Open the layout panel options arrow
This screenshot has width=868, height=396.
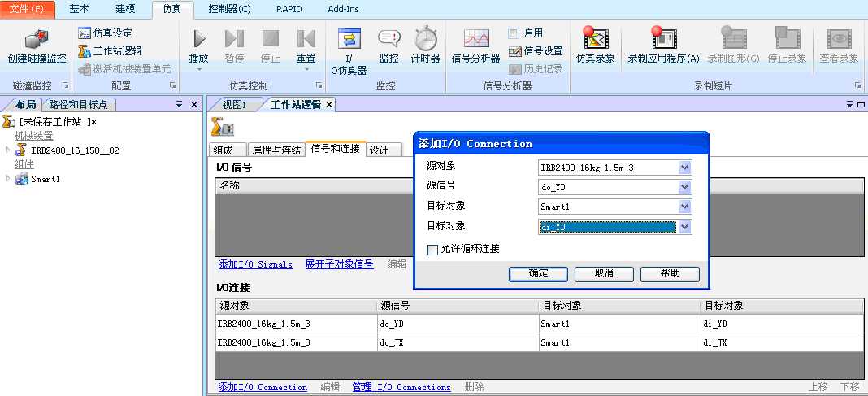pyautogui.click(x=179, y=104)
